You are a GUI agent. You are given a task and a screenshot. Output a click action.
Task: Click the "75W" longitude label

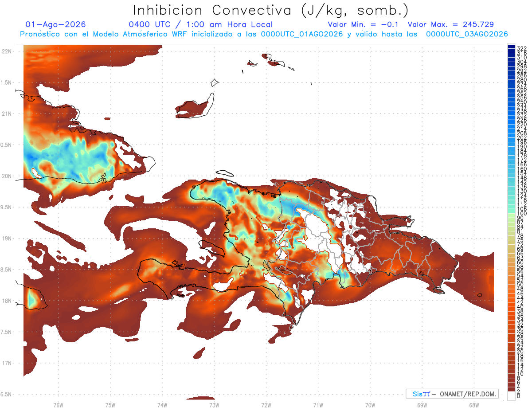coord(110,405)
